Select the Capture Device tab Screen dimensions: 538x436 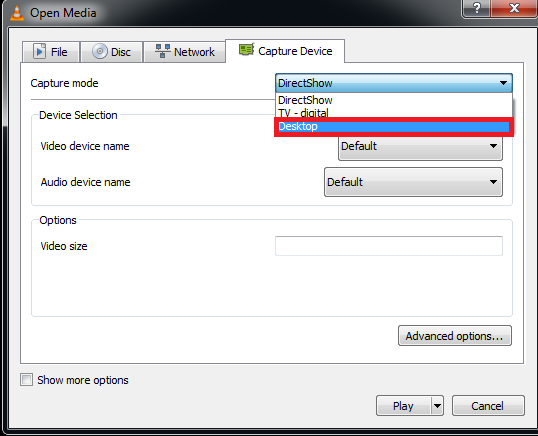click(285, 51)
